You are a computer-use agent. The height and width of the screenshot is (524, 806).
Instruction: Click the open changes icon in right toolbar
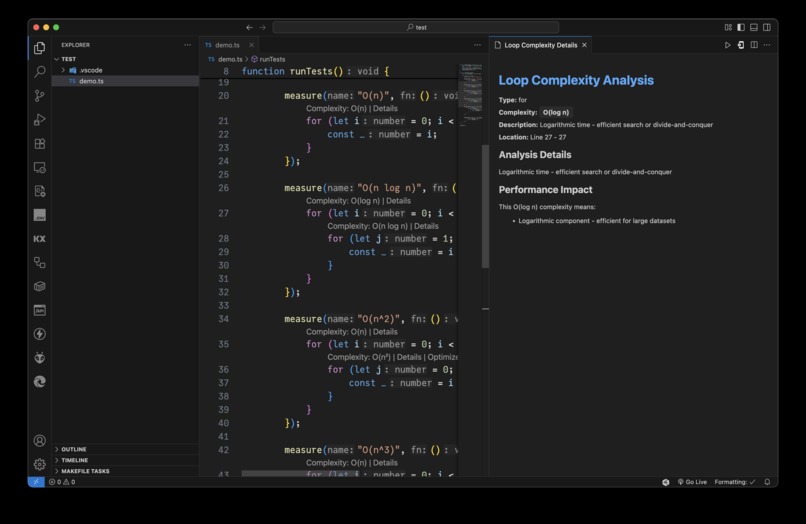(741, 45)
